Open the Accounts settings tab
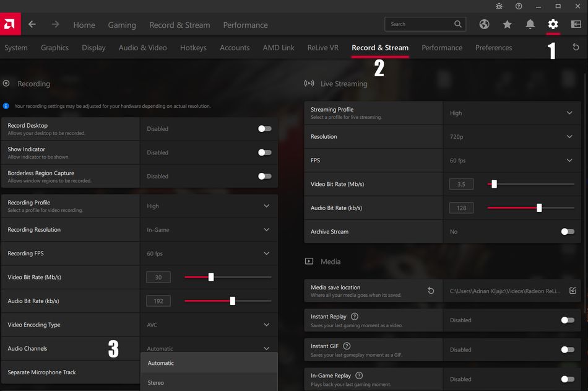 [235, 48]
